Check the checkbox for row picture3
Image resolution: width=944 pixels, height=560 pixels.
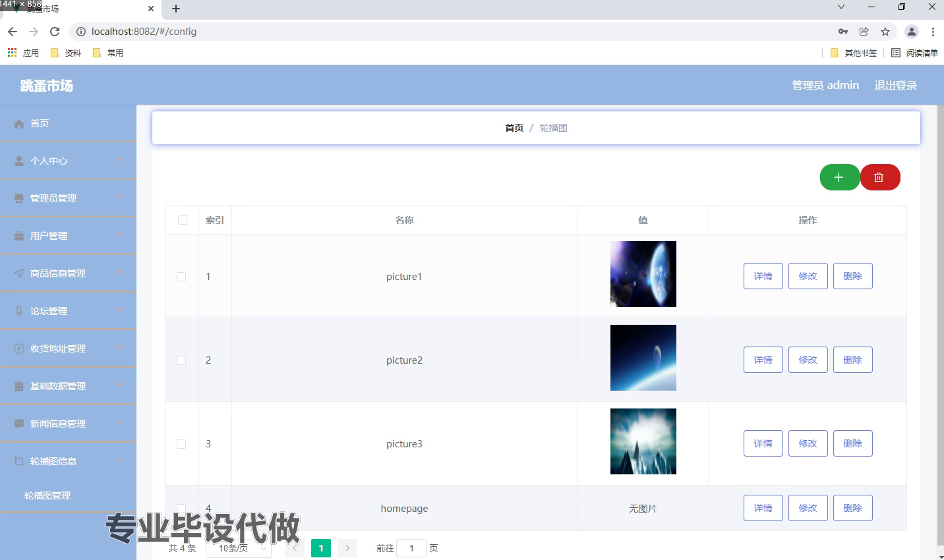[x=181, y=444]
